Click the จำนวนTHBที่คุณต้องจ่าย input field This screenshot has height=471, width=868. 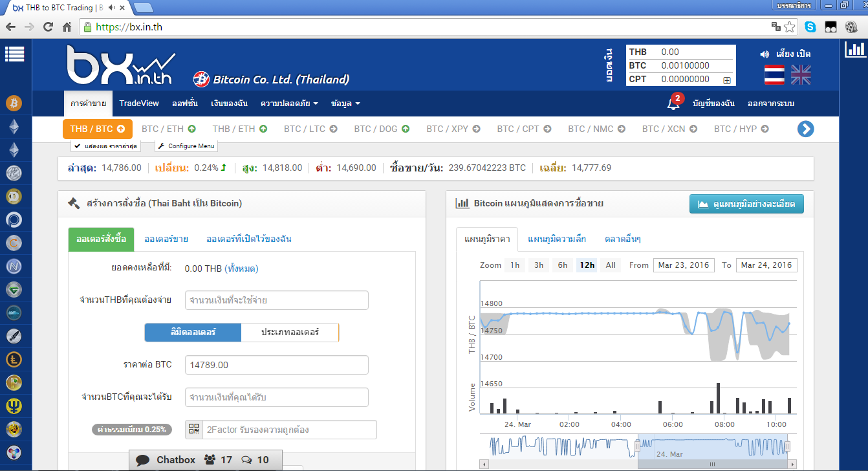pos(276,300)
